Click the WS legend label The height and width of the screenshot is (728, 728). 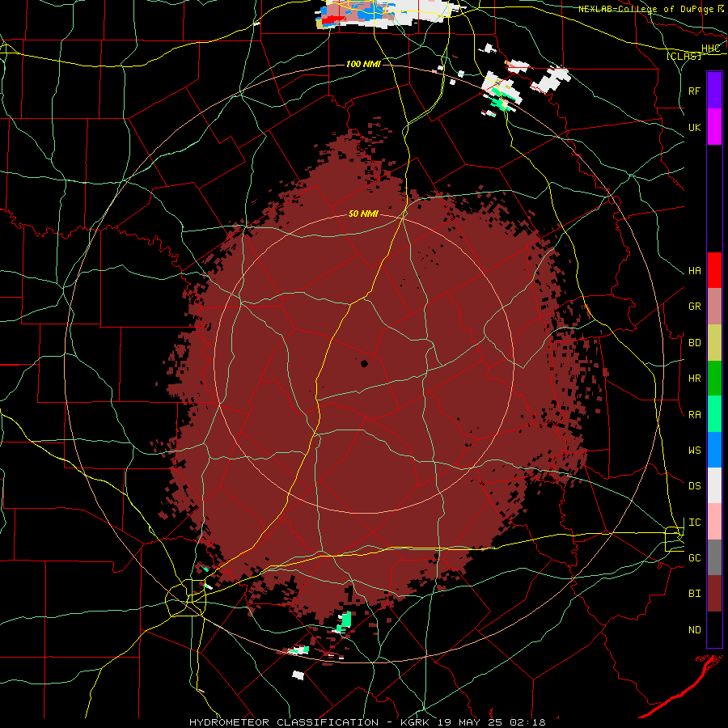tap(694, 451)
